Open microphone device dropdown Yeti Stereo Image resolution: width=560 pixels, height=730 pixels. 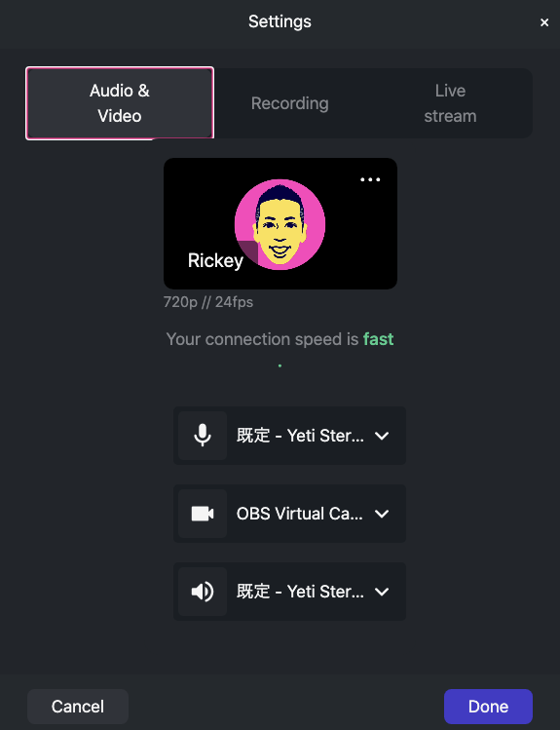click(290, 436)
